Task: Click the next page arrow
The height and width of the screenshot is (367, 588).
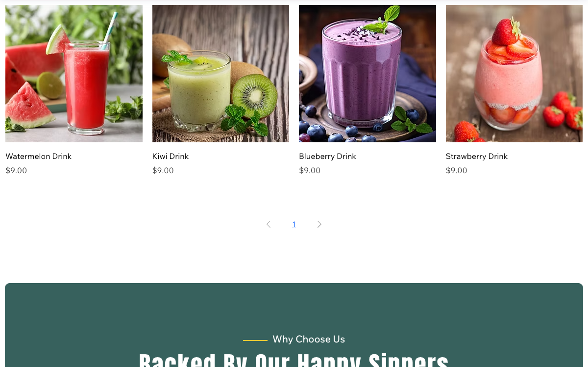Action: 319,224
